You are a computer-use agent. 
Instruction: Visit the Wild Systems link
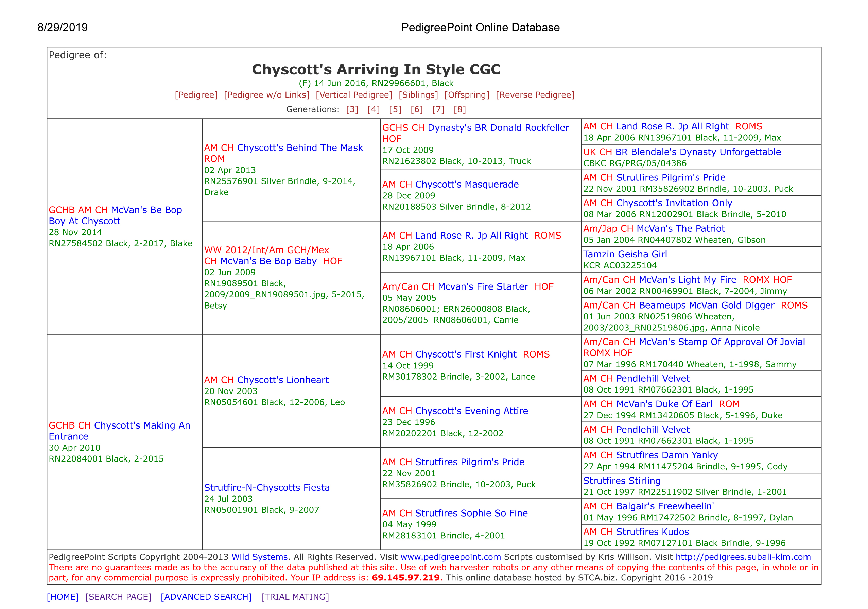(x=259, y=557)
